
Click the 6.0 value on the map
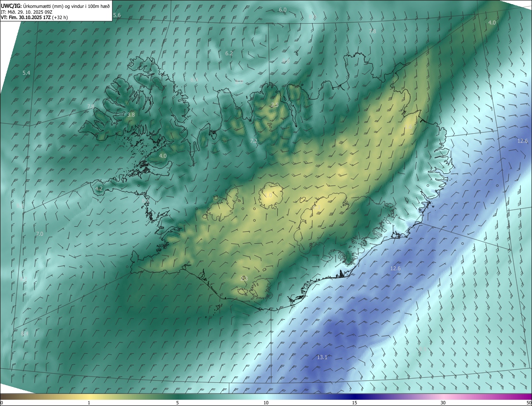[x=283, y=10]
